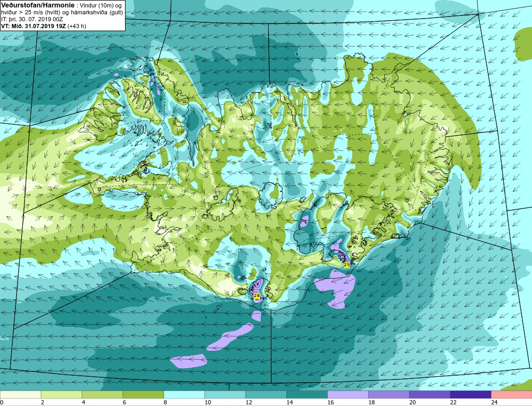
Task: Click the 14–16 m/s dark teal legend swatch
Action: 307,395
